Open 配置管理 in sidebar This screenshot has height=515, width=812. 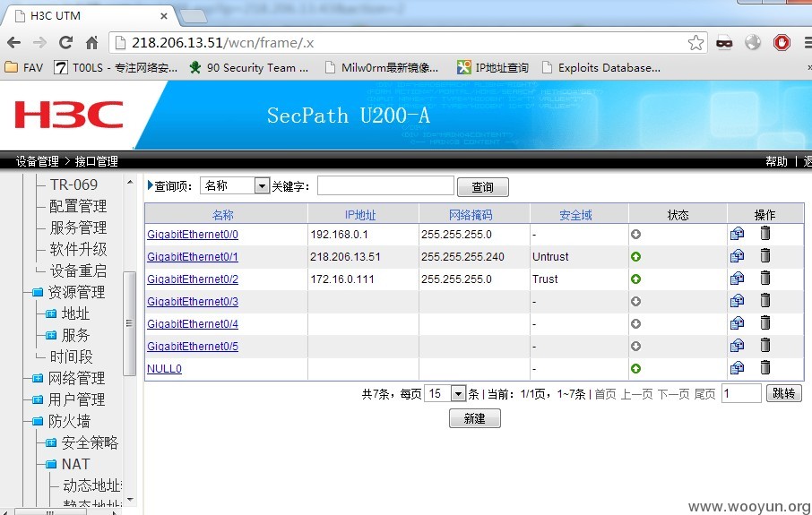coord(78,206)
